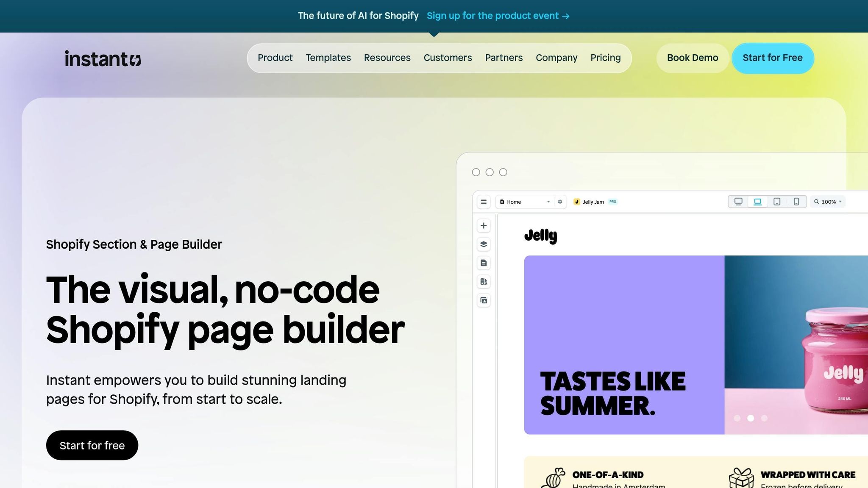This screenshot has height=488, width=868.
Task: Open the Home page selector dropdown
Action: point(526,202)
